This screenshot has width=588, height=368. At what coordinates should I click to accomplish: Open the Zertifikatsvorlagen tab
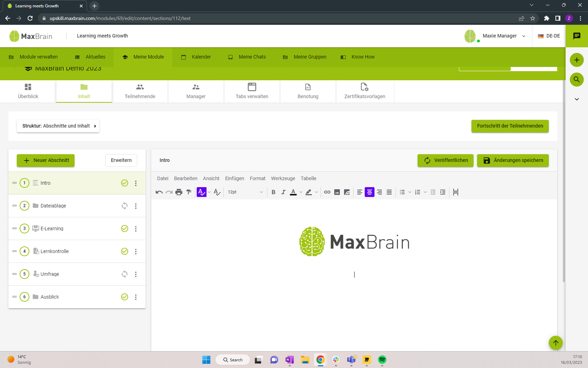click(x=365, y=91)
